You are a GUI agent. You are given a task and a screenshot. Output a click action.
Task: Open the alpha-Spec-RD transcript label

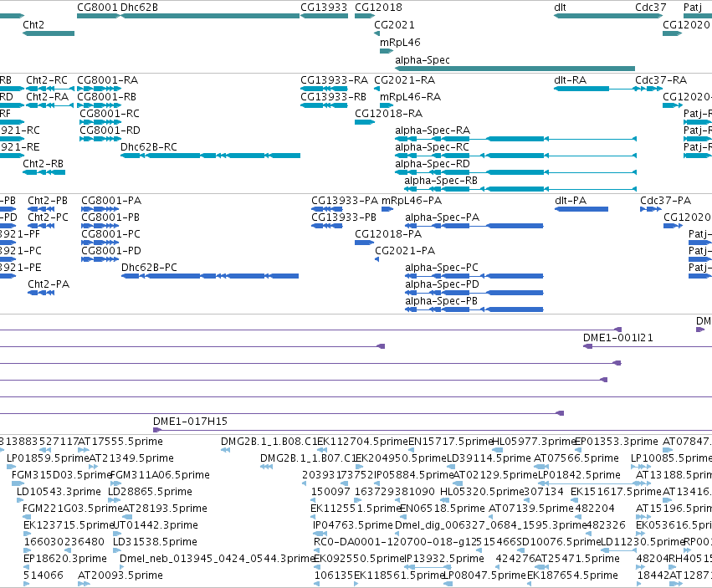pos(433,165)
